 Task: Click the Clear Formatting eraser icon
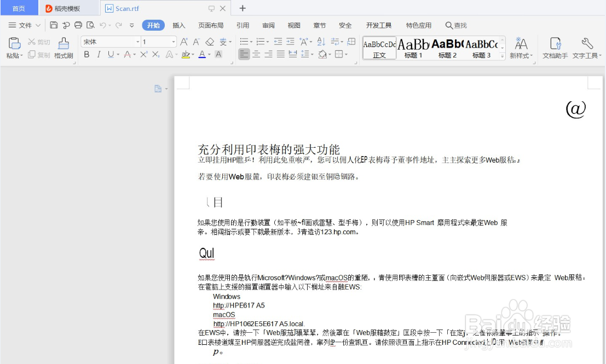(x=210, y=42)
